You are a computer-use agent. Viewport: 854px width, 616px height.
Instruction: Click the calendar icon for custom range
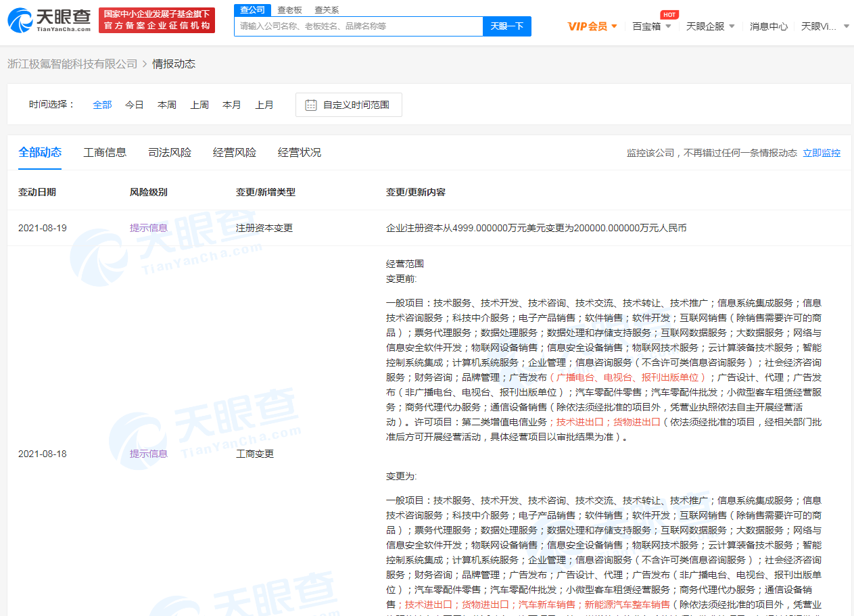pyautogui.click(x=311, y=105)
